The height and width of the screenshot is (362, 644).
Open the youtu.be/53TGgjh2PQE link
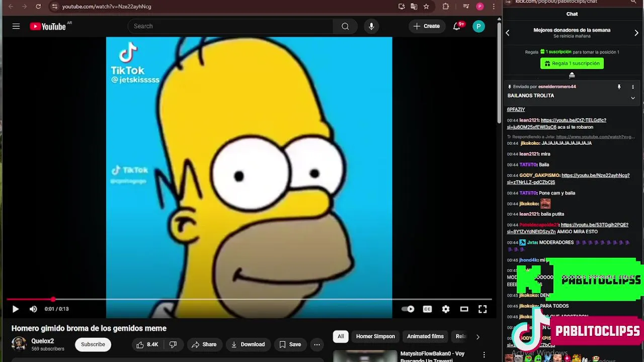pyautogui.click(x=568, y=228)
